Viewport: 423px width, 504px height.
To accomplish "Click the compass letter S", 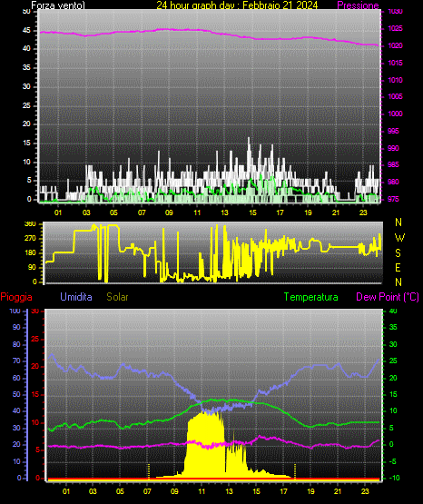I will tap(398, 253).
